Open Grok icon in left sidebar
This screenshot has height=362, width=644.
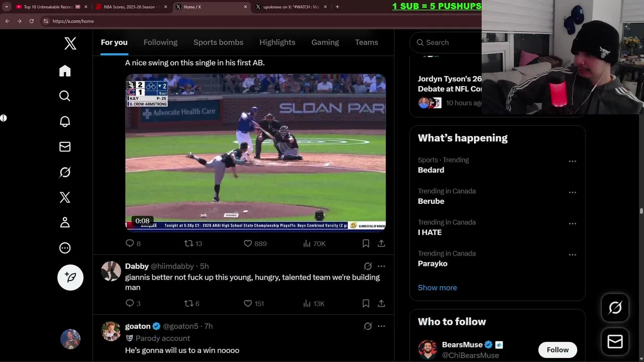pyautogui.click(x=65, y=172)
